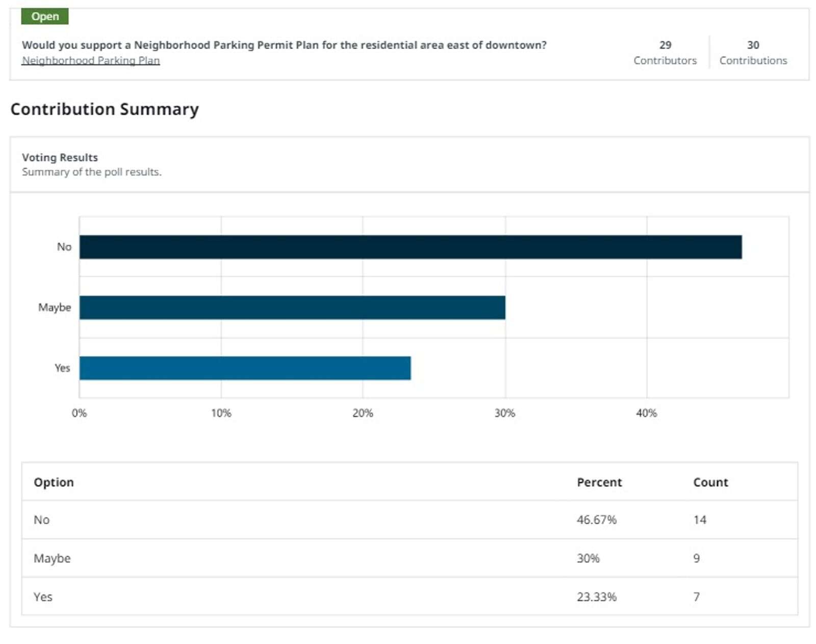Click the count value 14
Viewport: 816px width, 644px height.
(x=700, y=520)
